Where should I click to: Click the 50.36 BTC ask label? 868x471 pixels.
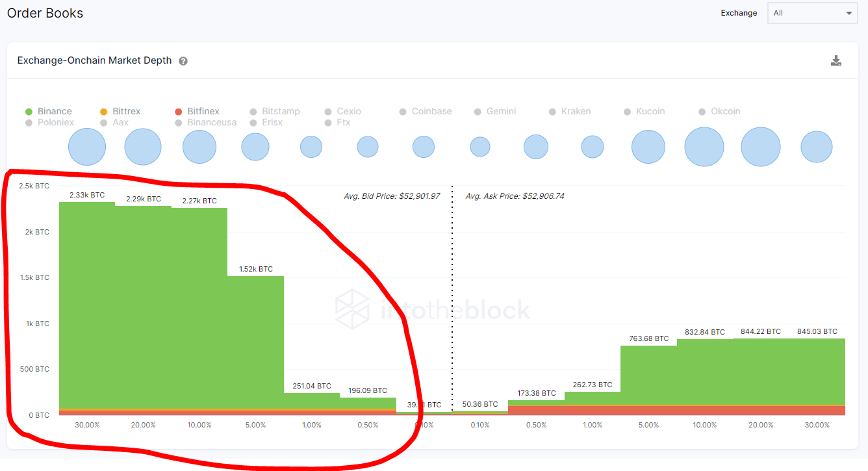click(479, 404)
